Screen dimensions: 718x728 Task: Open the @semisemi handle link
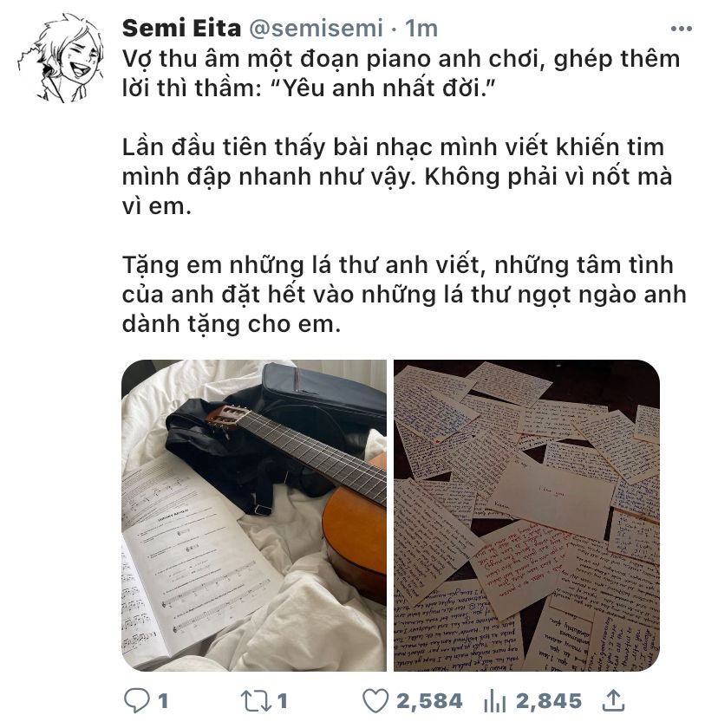click(x=317, y=29)
